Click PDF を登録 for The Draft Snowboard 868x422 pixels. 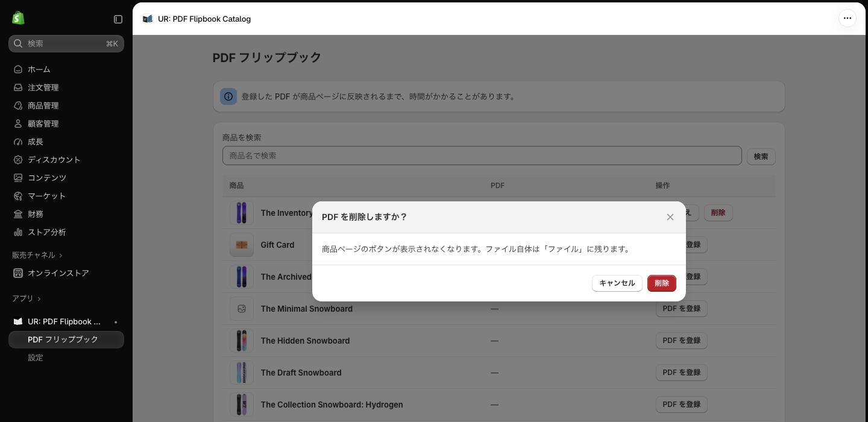(x=682, y=373)
